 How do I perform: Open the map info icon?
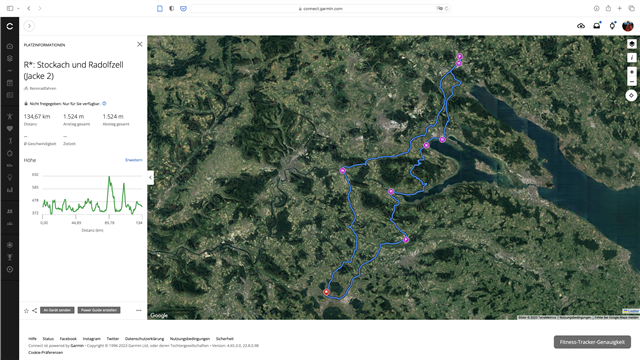(x=631, y=58)
